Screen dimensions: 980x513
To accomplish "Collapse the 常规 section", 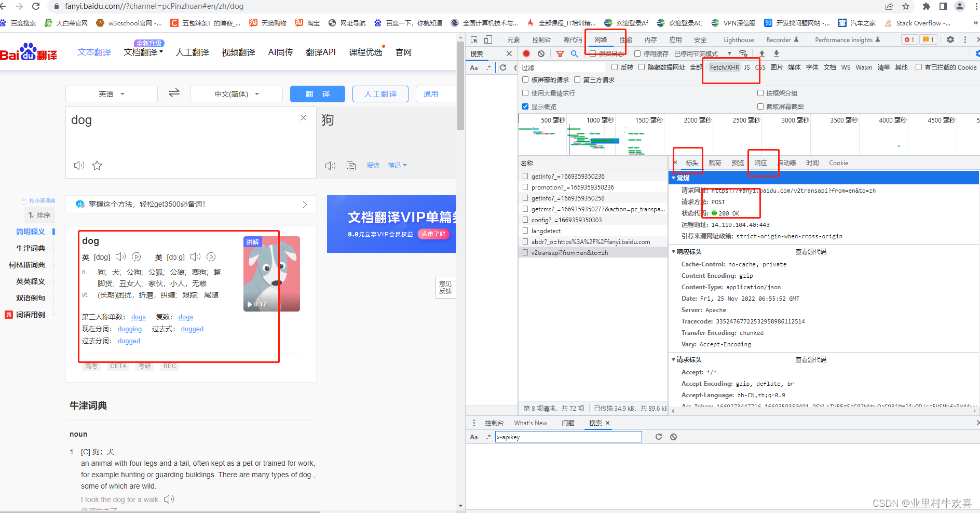I will [673, 178].
